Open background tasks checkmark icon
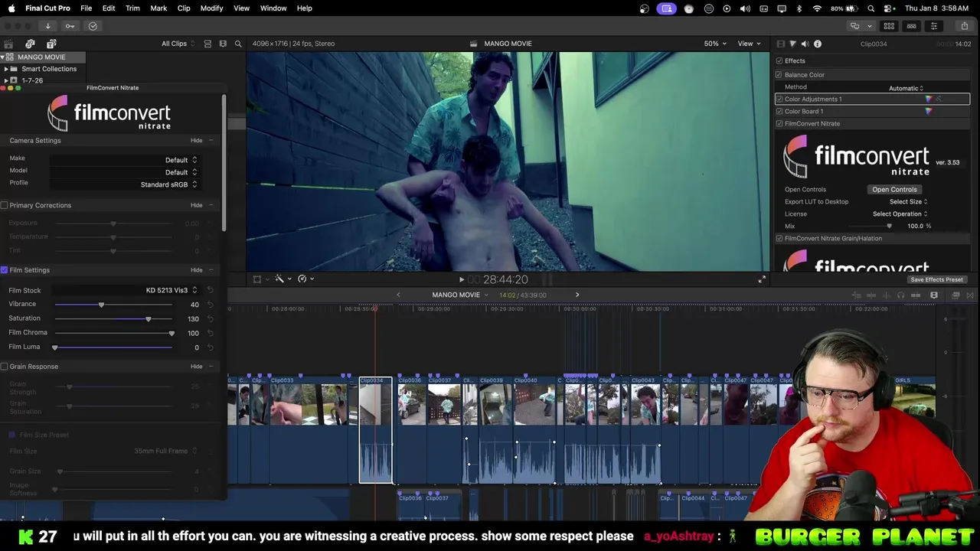The height and width of the screenshot is (551, 980). (93, 26)
